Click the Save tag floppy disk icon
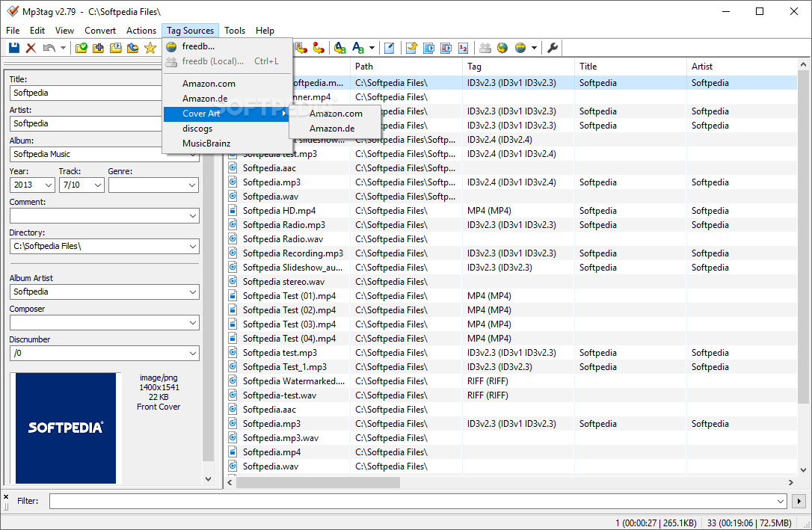The width and height of the screenshot is (812, 530). (x=14, y=48)
